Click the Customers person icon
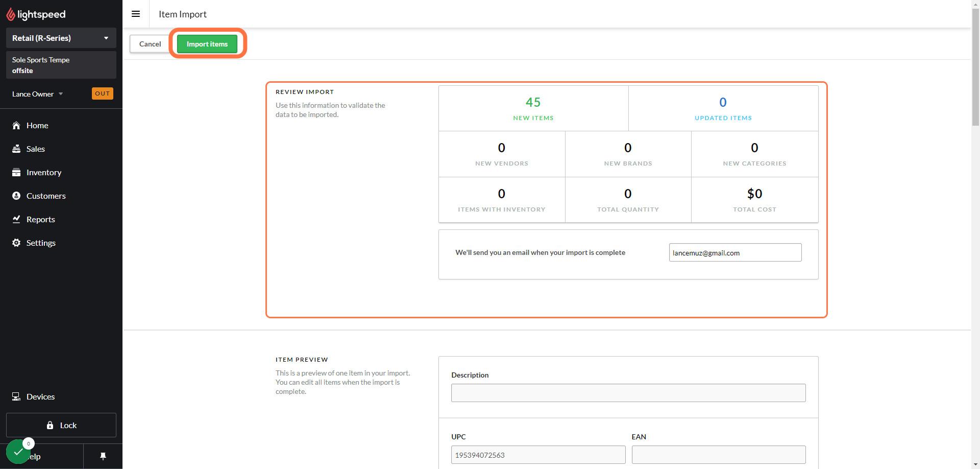Screen dimensions: 980x469 pos(16,196)
